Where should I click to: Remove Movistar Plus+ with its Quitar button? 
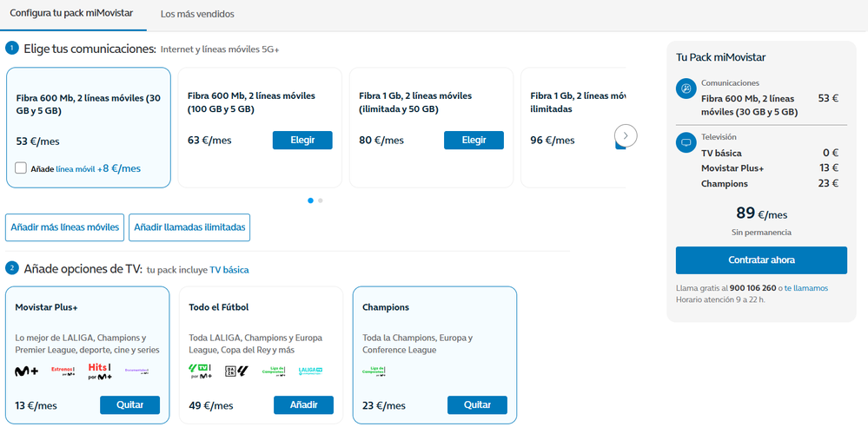[x=129, y=405]
